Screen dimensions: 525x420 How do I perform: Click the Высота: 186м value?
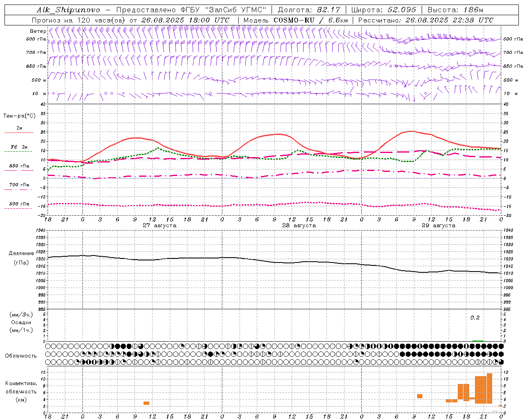point(455,10)
